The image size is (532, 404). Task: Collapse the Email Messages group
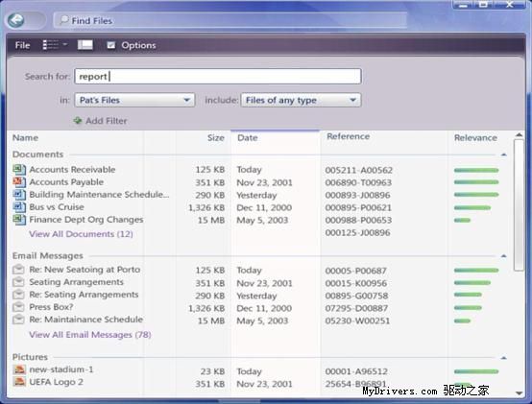coord(504,256)
